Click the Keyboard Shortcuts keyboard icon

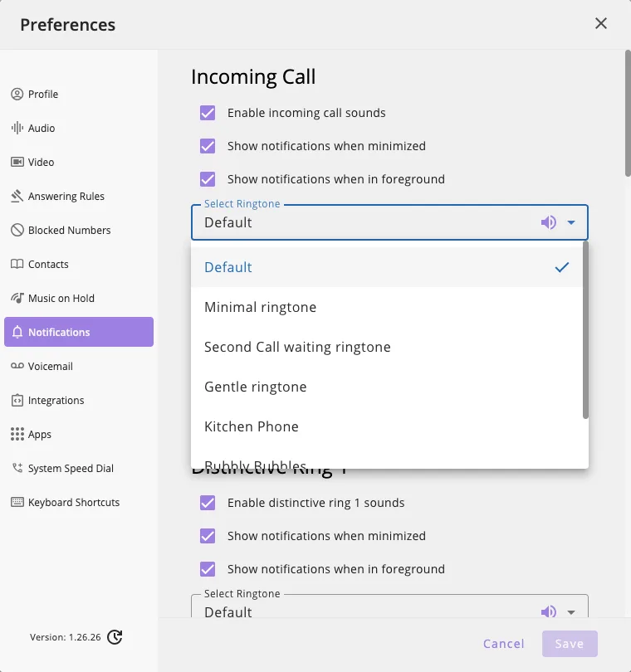pyautogui.click(x=17, y=502)
